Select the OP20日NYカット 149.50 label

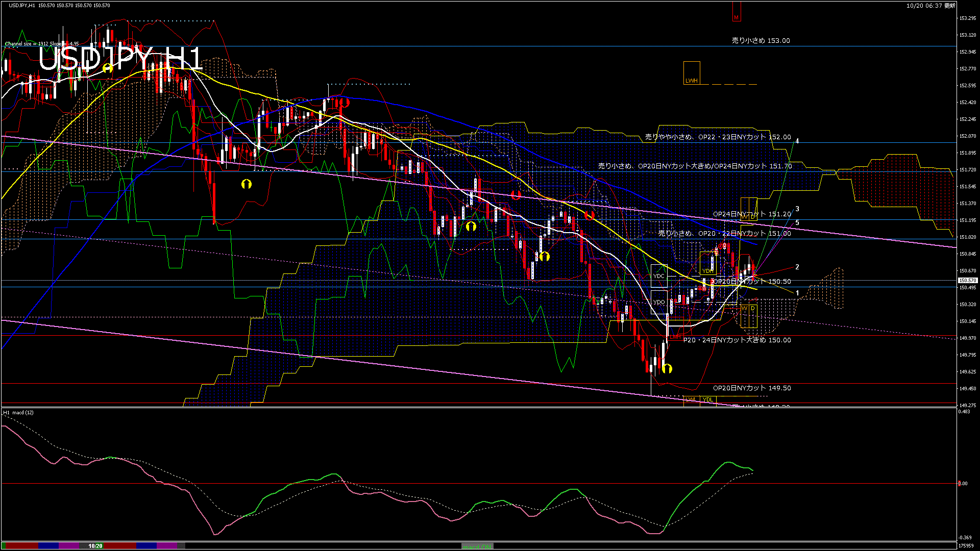click(752, 388)
